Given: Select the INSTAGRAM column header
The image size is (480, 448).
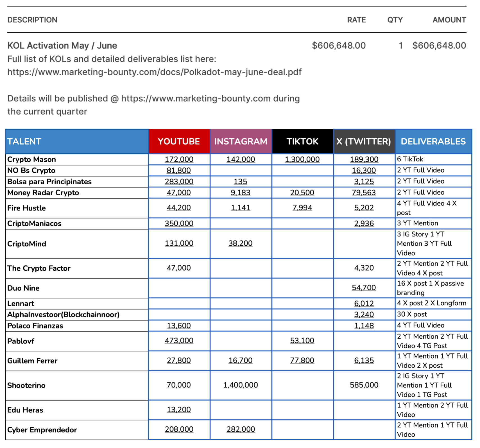Looking at the screenshot, I should point(241,141).
